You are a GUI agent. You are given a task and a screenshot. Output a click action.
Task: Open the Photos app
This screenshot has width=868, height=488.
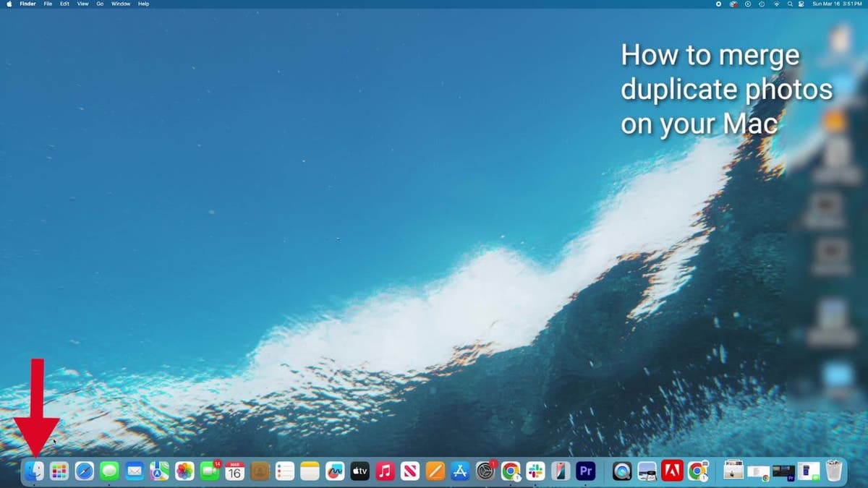coord(184,471)
